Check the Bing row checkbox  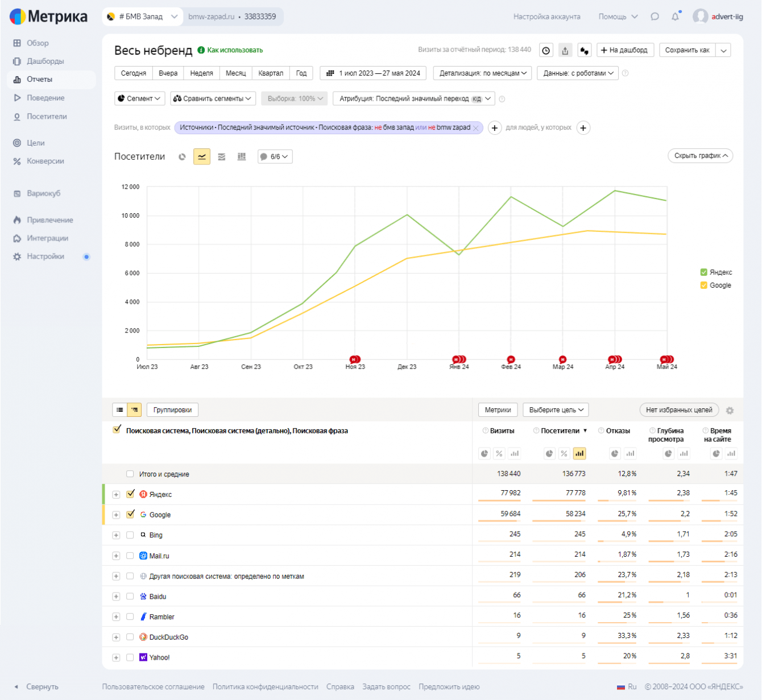click(130, 535)
